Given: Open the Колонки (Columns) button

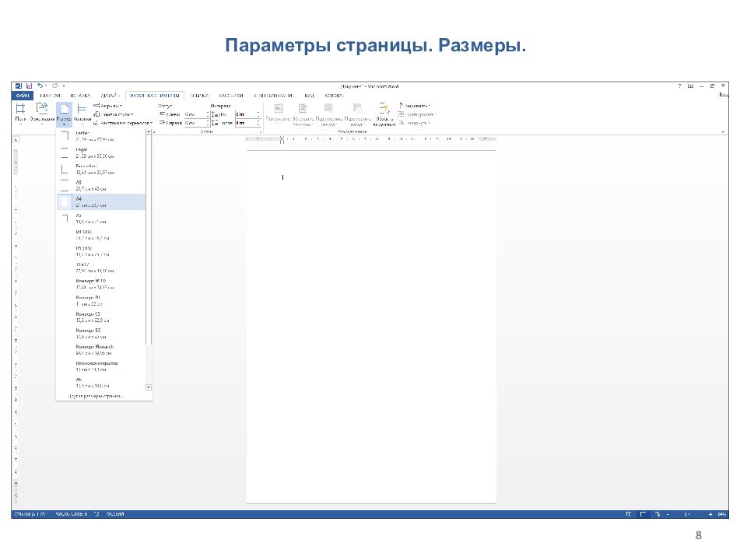Looking at the screenshot, I should [82, 114].
